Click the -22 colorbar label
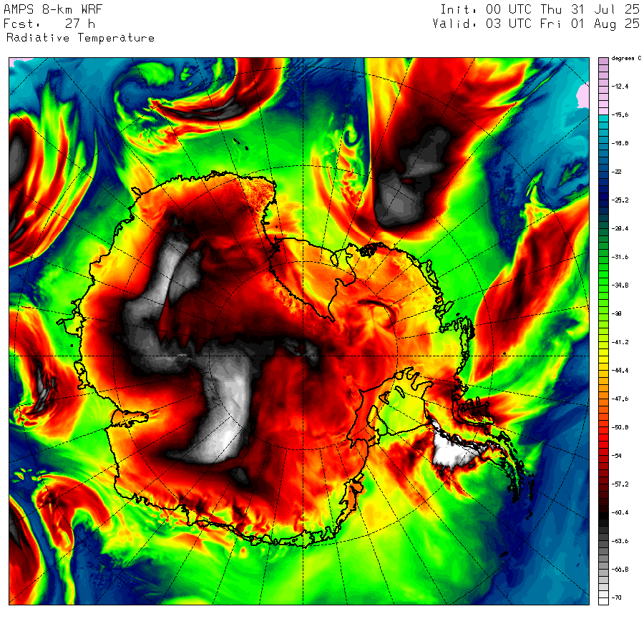This screenshot has width=644, height=644. [617, 172]
